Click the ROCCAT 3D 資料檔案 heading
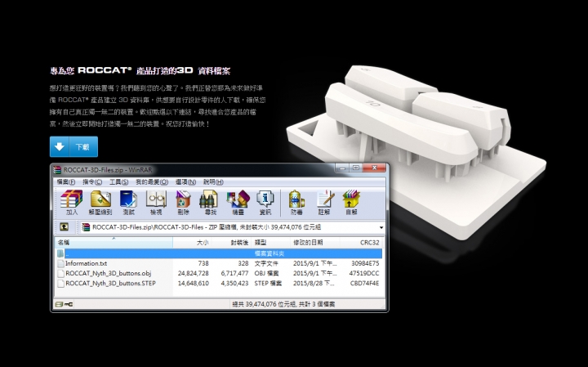Viewport: 588px width, 367px height. (140, 70)
